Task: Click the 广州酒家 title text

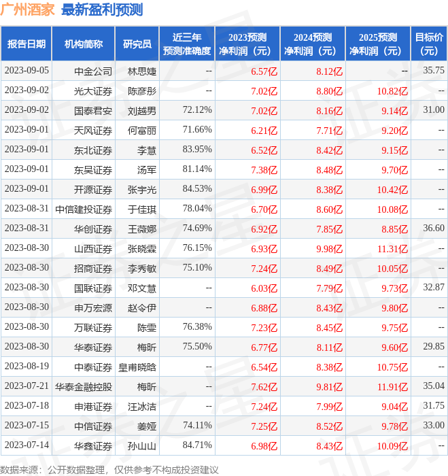Action: pyautogui.click(x=27, y=10)
